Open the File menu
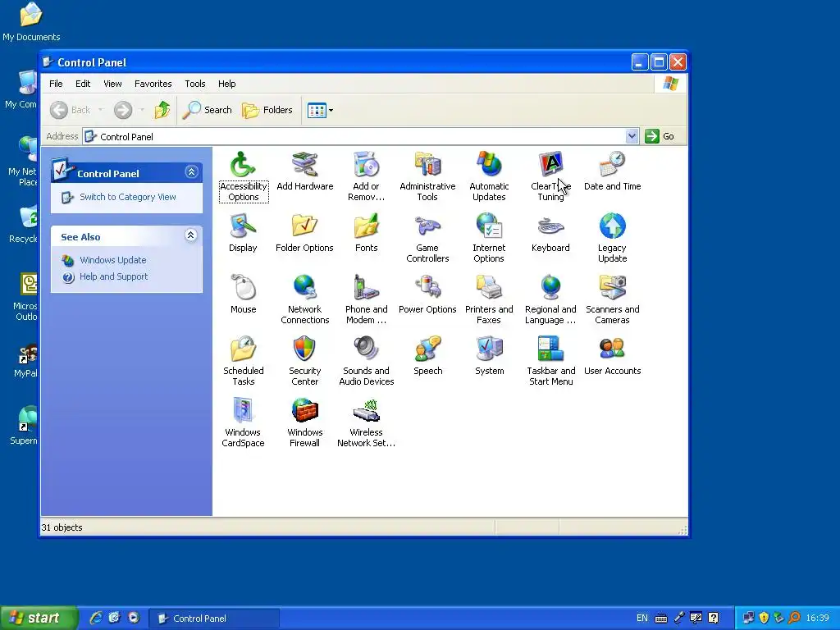 click(x=56, y=84)
